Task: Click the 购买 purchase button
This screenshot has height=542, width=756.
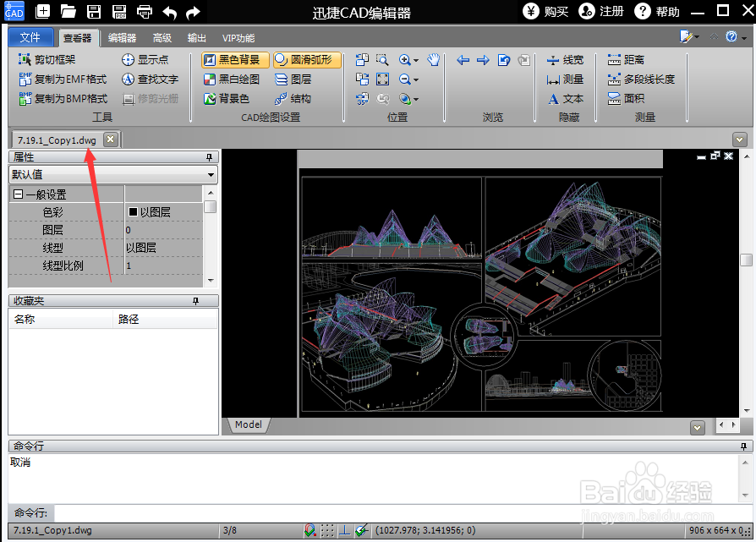Action: (545, 11)
